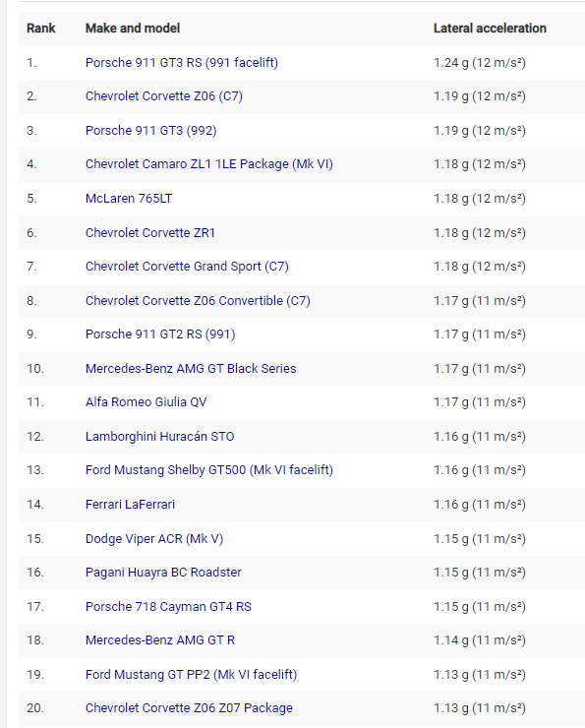The image size is (585, 728).
Task: Open Chevrolet Corvette Z06 Convertible (C7) link
Action: pyautogui.click(x=198, y=301)
